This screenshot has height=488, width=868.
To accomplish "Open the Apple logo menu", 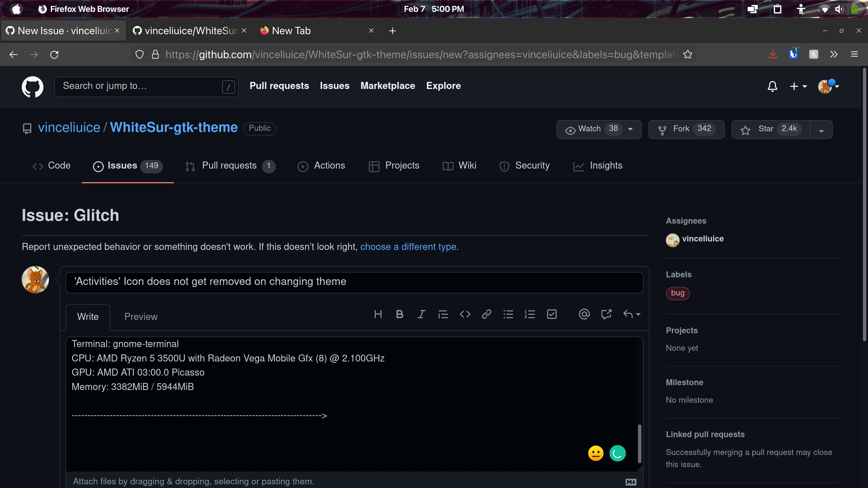I will click(16, 9).
